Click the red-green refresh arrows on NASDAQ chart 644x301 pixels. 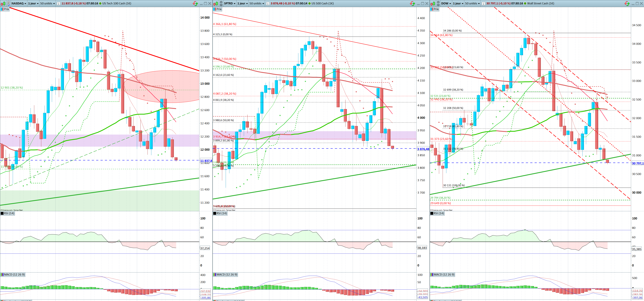tap(195, 4)
